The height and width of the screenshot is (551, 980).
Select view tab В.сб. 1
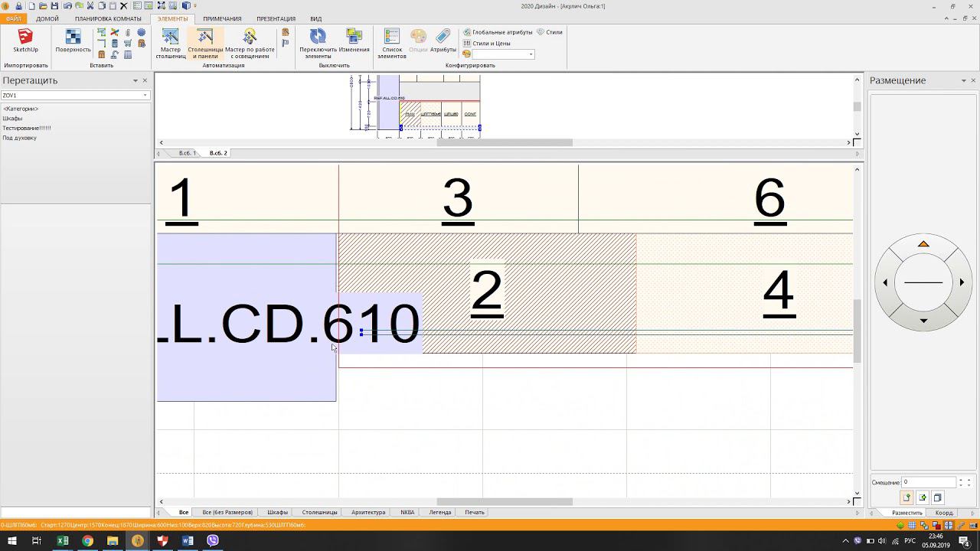tap(187, 153)
